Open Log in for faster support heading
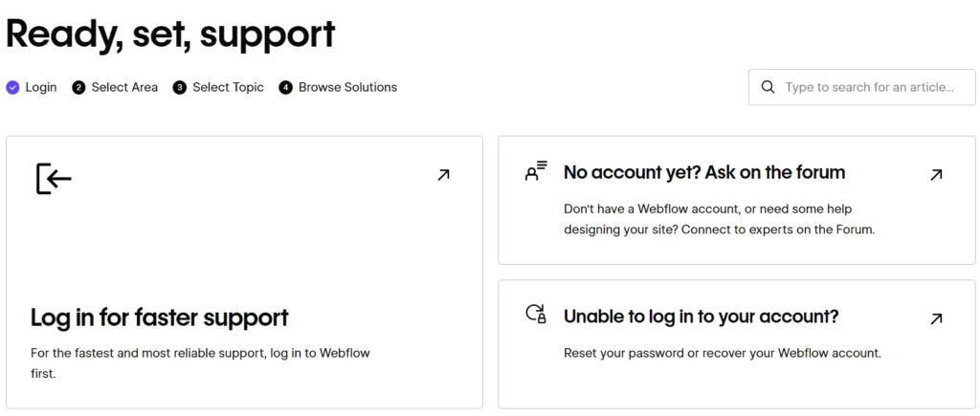 point(159,317)
